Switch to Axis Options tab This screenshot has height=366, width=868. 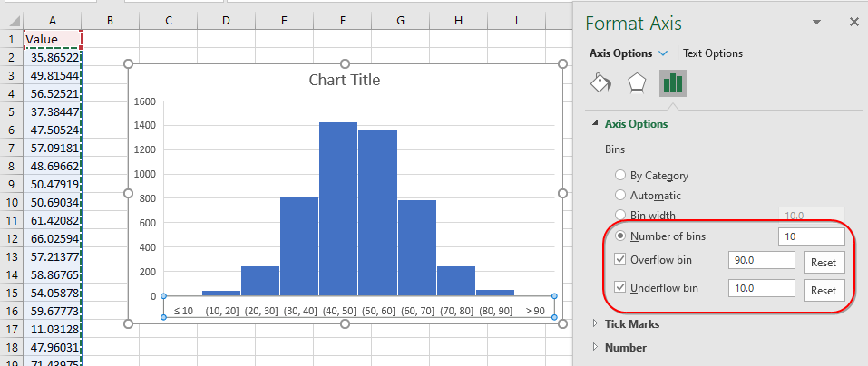click(620, 53)
